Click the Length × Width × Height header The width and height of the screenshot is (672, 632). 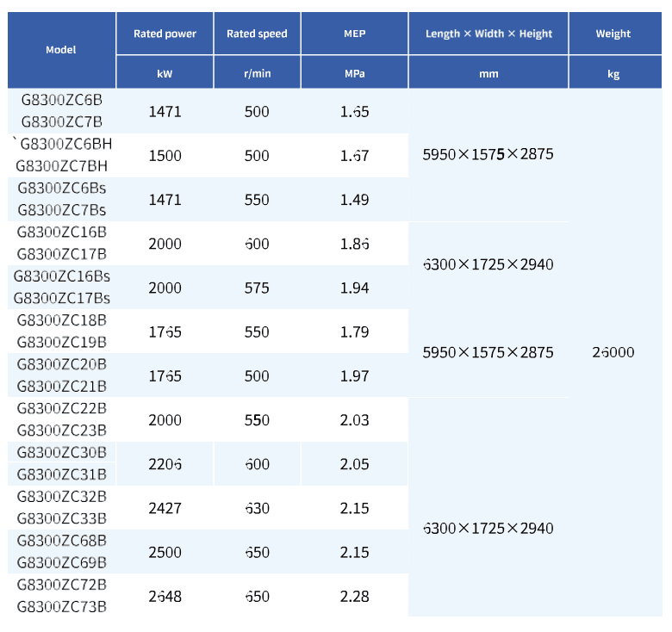[x=488, y=34]
